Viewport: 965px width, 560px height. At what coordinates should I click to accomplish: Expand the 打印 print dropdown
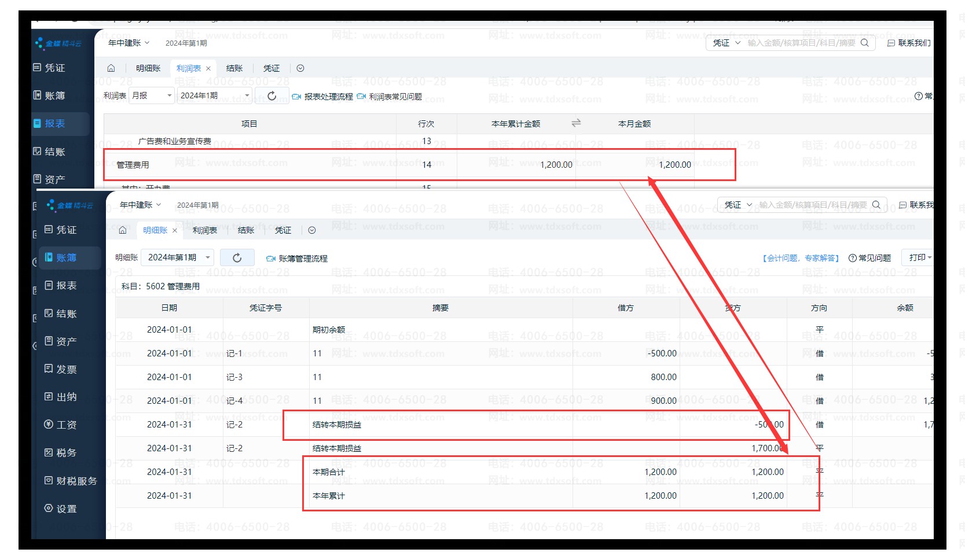[920, 257]
